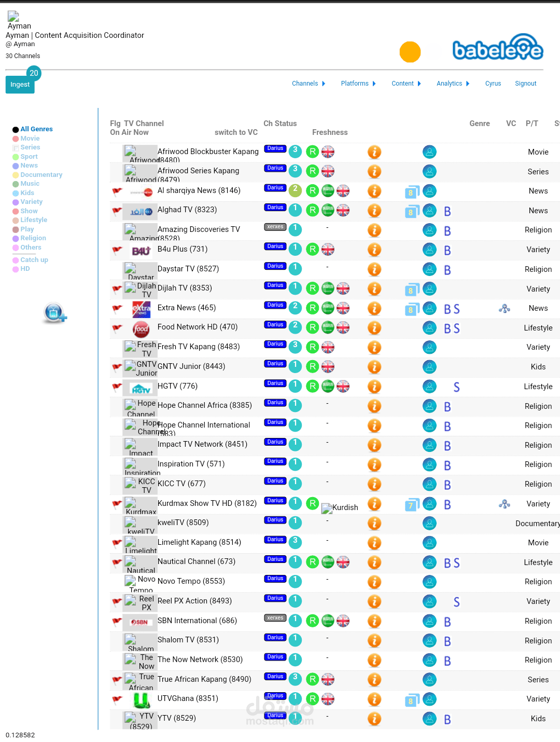Click the HGTV channel logo
This screenshot has width=560, height=742.
tap(141, 389)
